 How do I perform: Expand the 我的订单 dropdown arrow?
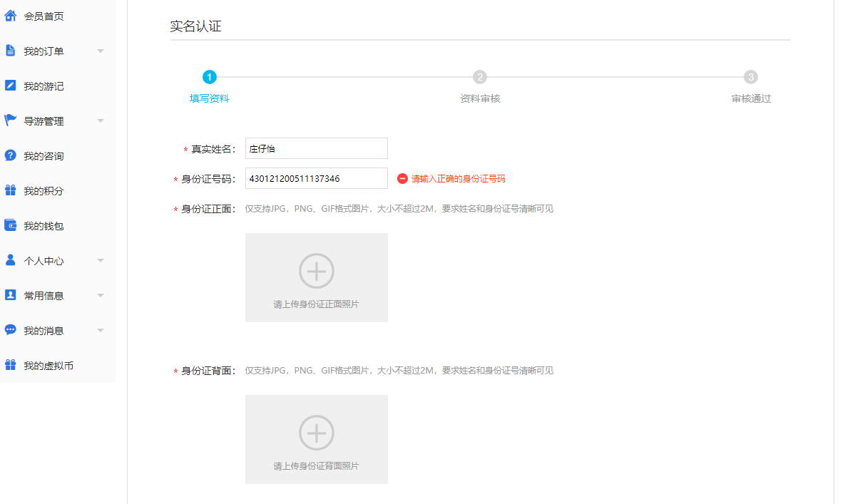(x=101, y=51)
